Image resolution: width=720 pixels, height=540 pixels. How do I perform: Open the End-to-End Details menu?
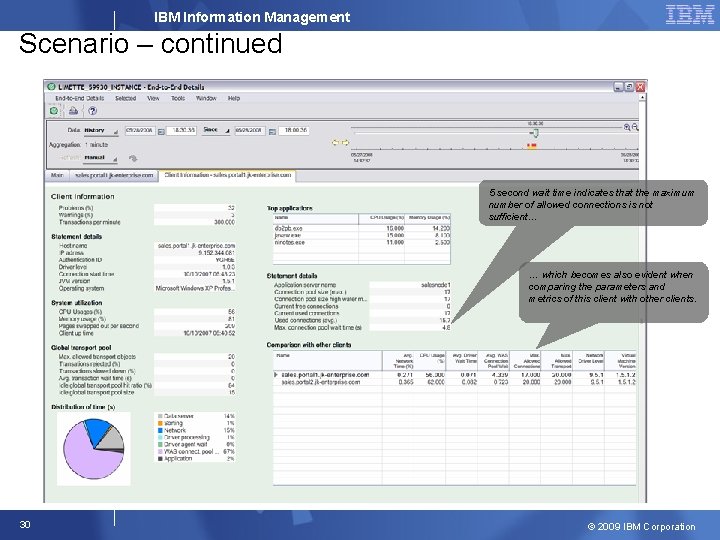coord(79,98)
